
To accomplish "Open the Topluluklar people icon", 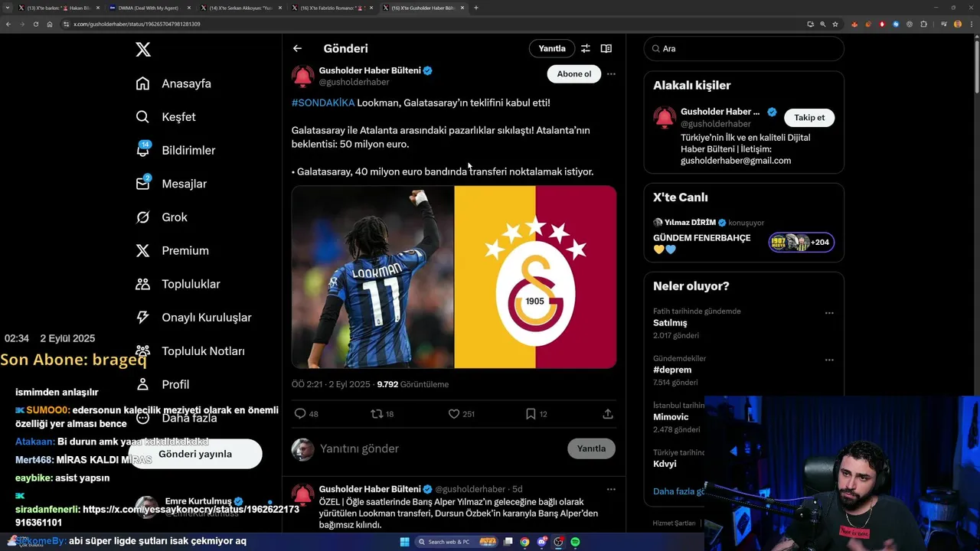I will pyautogui.click(x=143, y=284).
